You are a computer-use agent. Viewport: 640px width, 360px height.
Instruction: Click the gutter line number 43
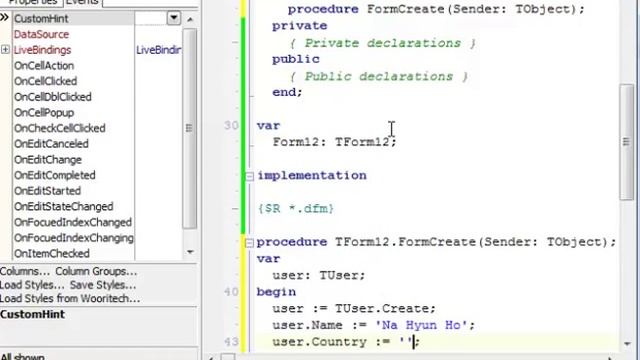pyautogui.click(x=231, y=342)
